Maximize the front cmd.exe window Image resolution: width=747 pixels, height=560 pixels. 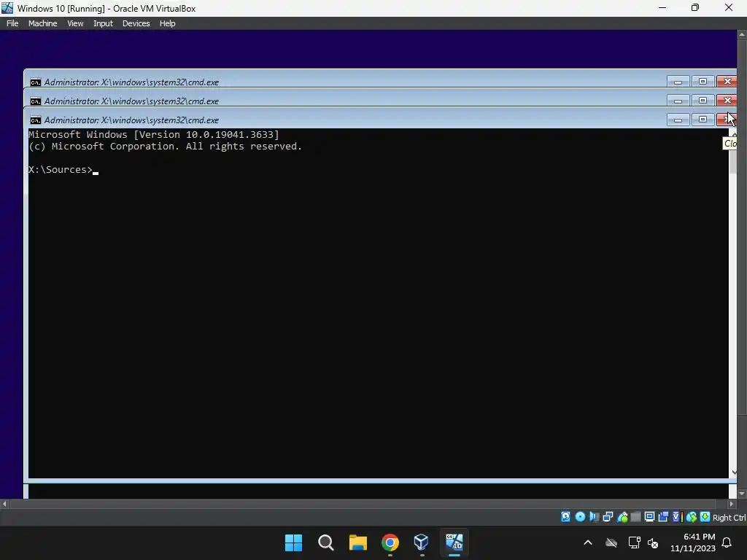coord(703,120)
